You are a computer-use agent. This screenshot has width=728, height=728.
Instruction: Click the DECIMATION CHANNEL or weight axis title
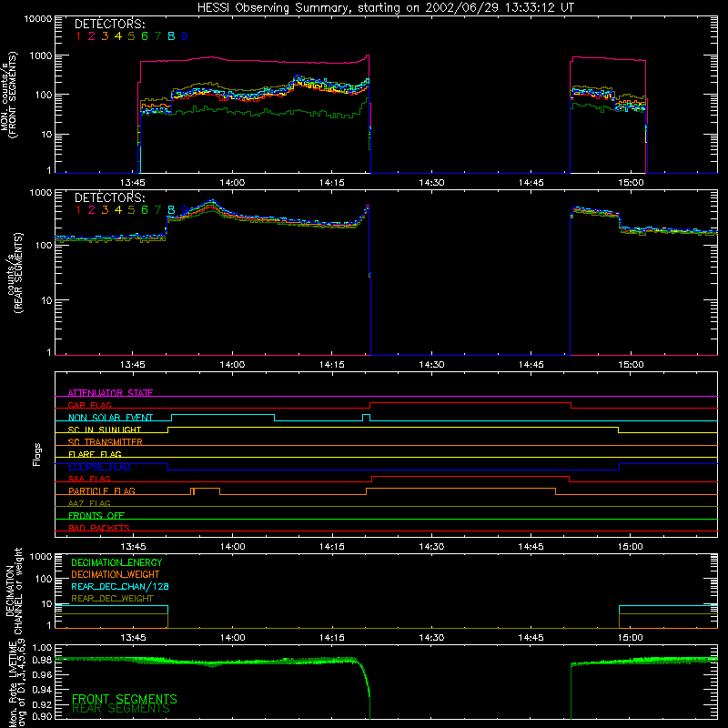tap(14, 591)
